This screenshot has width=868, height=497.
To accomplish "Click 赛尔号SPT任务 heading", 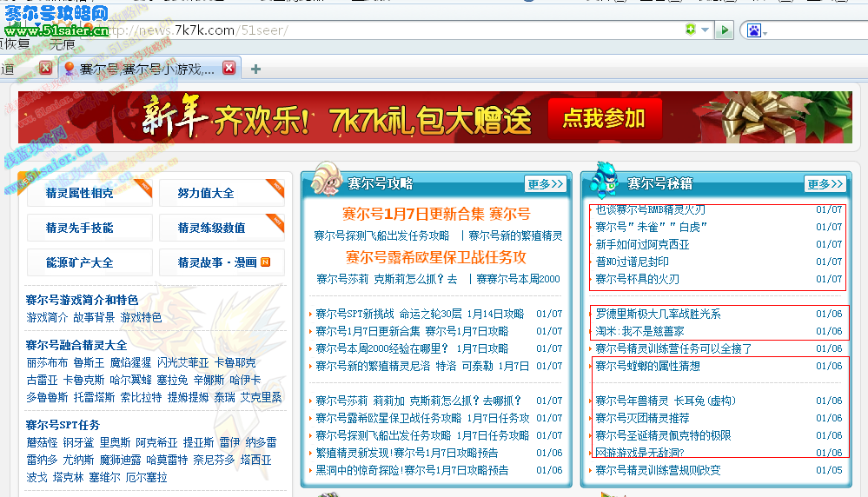I will click(63, 425).
